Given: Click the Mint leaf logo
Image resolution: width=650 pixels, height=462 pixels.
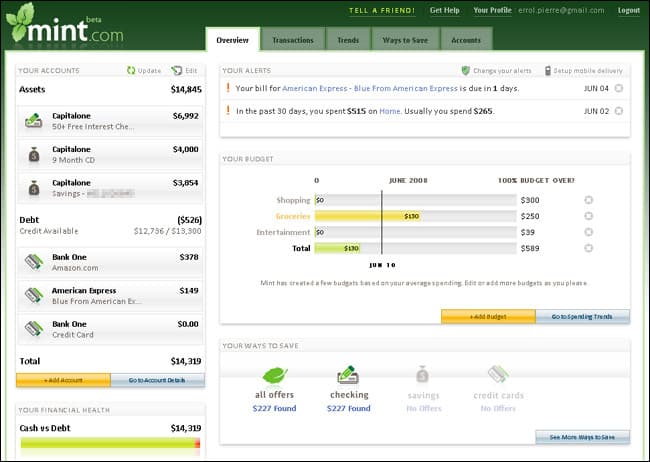Looking at the screenshot, I should point(20,21).
